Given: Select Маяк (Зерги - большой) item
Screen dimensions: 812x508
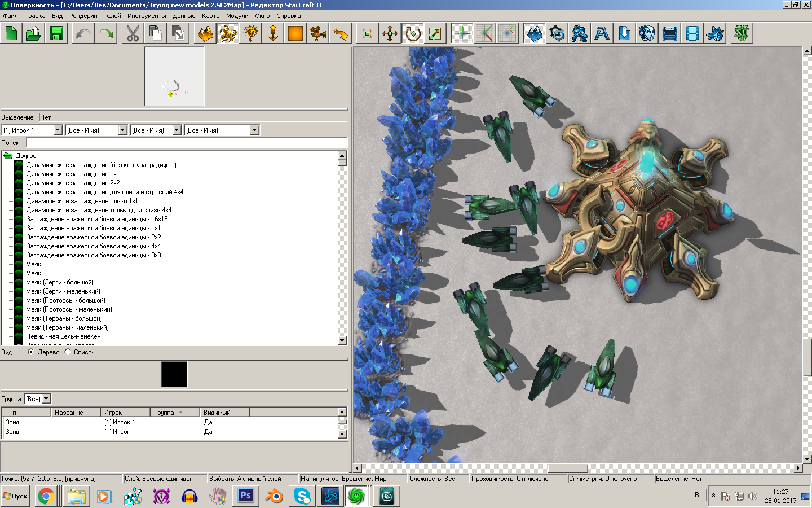Looking at the screenshot, I should pos(59,282).
